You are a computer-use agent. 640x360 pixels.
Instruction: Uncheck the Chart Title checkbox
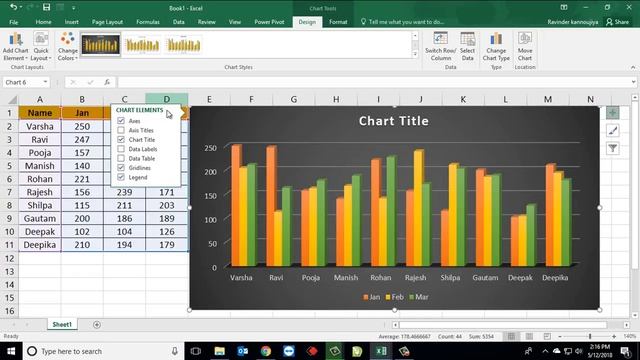click(121, 140)
